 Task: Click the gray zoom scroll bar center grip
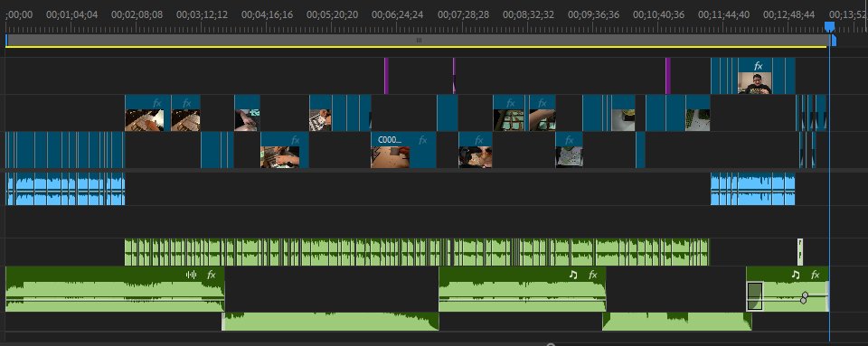coord(419,40)
